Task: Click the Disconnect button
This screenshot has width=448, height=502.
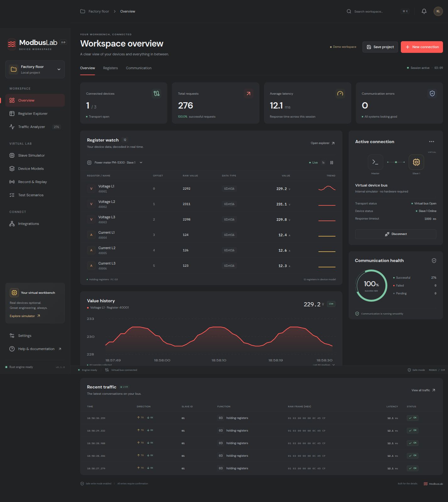Action: [395, 234]
